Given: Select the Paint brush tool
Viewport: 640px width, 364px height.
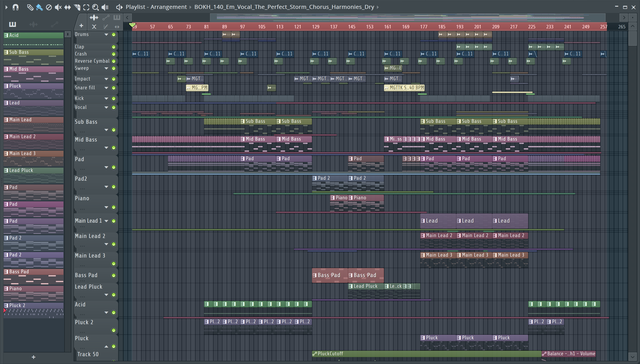Looking at the screenshot, I should tap(39, 7).
